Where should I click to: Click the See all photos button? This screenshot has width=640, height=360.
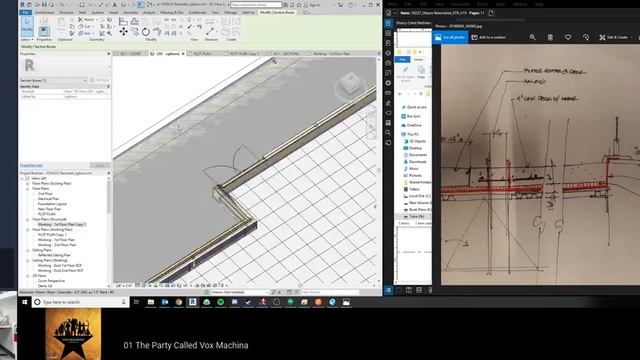click(450, 37)
